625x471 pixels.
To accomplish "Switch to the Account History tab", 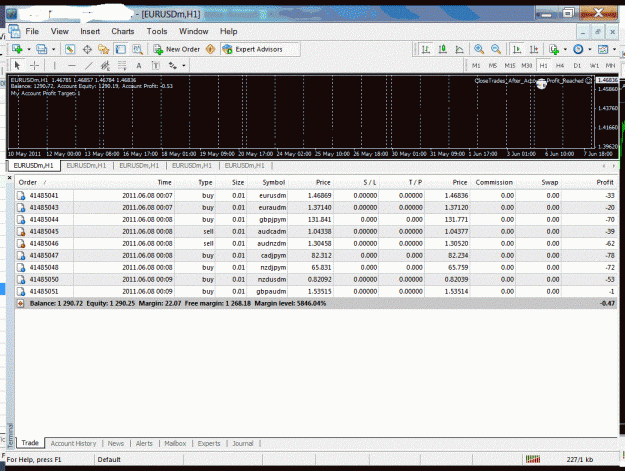I will point(73,443).
